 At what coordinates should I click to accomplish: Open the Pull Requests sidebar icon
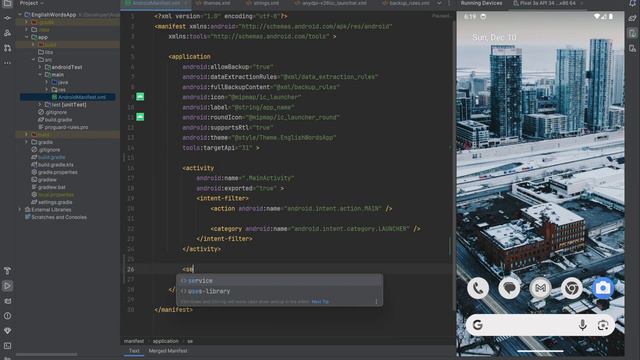coord(7,48)
